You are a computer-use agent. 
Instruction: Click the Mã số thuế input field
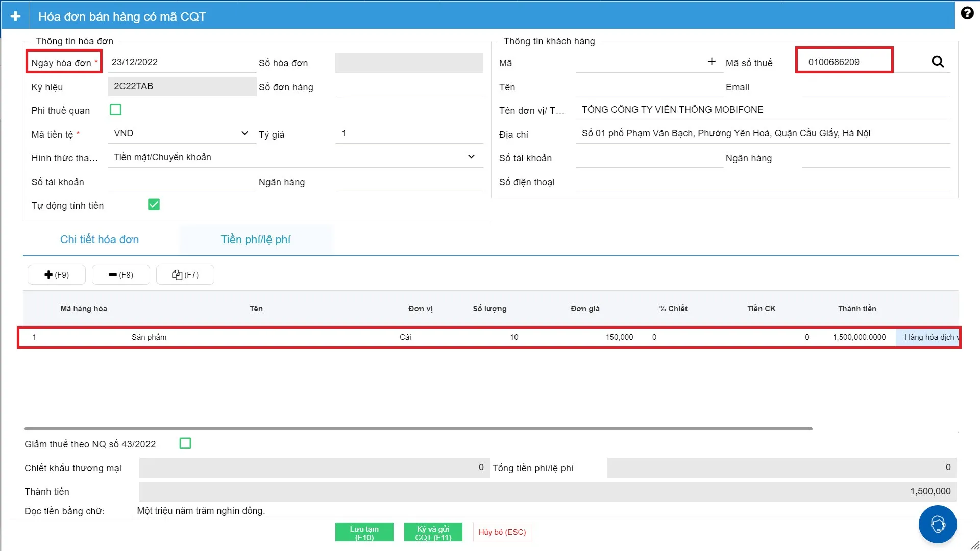point(844,62)
